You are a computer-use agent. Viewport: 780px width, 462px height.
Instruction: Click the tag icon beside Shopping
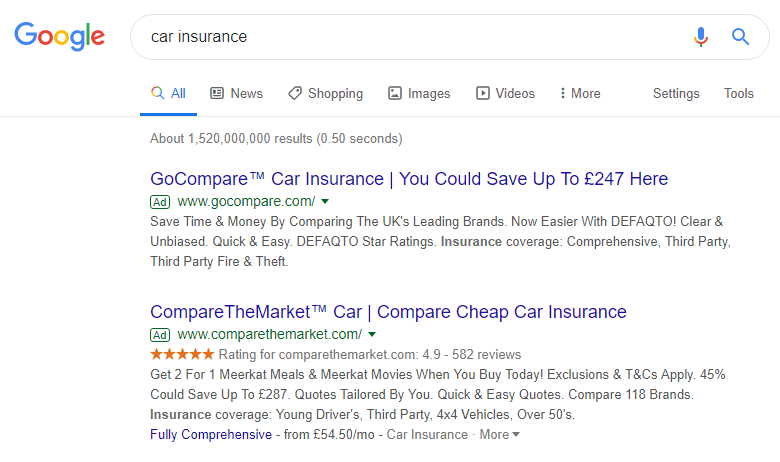(294, 93)
